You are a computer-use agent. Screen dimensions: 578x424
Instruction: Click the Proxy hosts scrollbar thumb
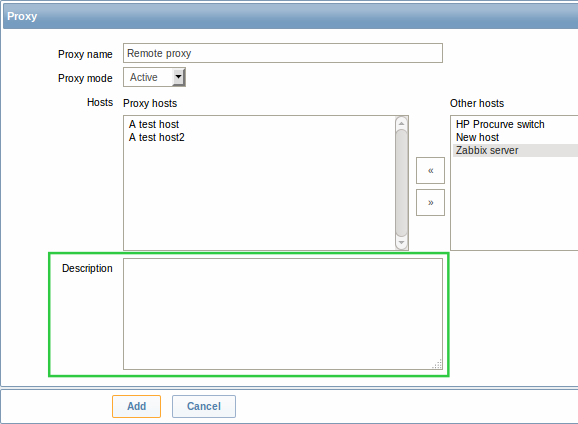[401, 183]
